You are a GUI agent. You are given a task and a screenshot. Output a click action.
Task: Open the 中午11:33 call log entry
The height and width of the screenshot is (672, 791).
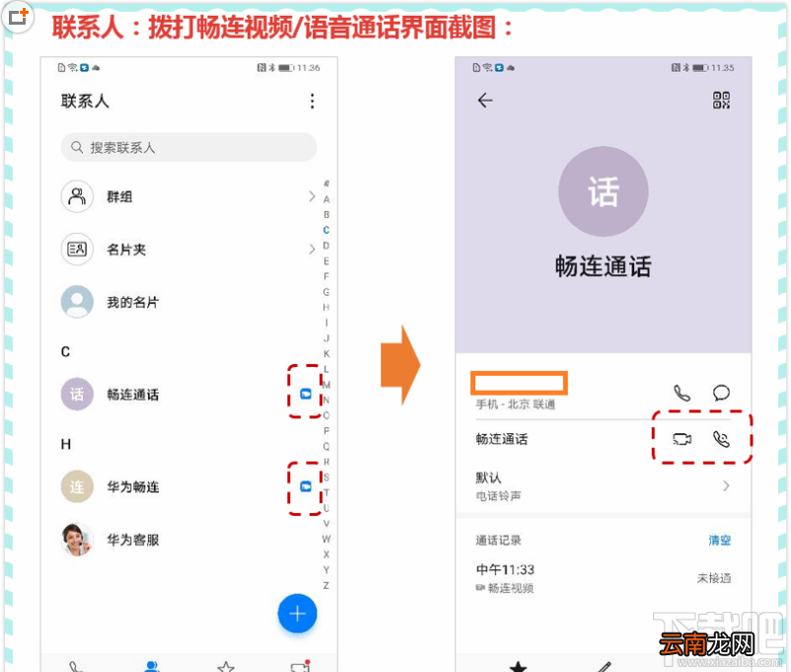click(604, 578)
